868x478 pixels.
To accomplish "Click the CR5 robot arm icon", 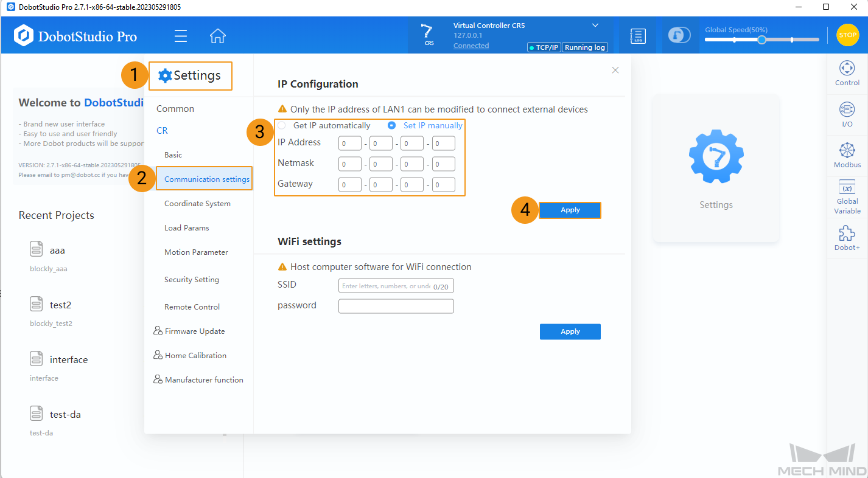I will (x=428, y=35).
